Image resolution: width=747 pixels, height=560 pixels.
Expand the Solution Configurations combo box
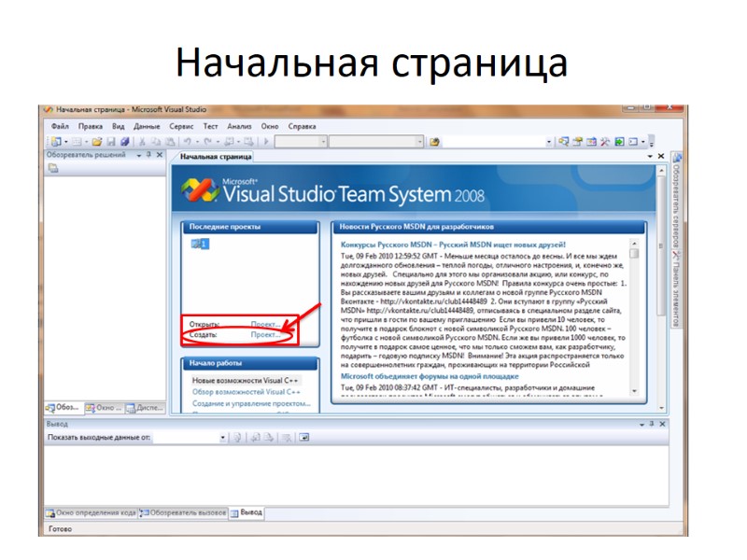pos(323,142)
